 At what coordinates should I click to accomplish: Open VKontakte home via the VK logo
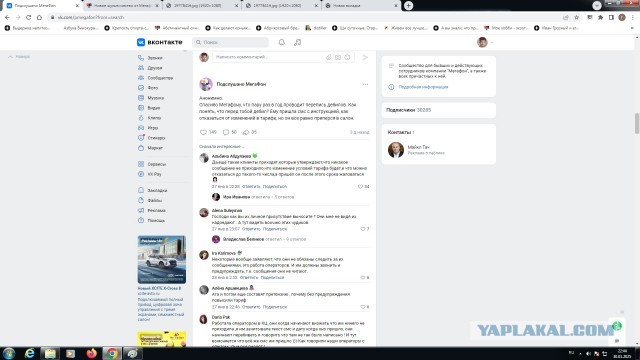click(x=160, y=42)
